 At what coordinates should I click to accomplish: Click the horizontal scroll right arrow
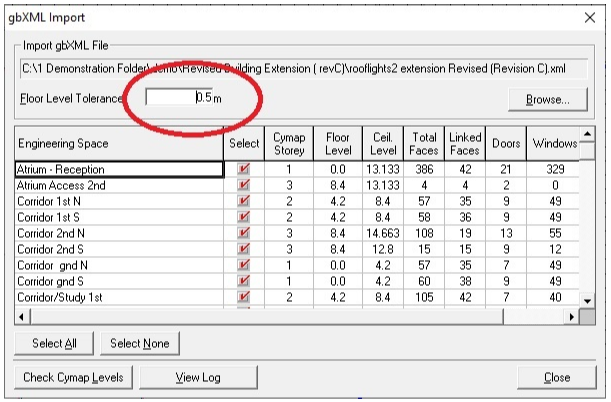pyautogui.click(x=572, y=317)
